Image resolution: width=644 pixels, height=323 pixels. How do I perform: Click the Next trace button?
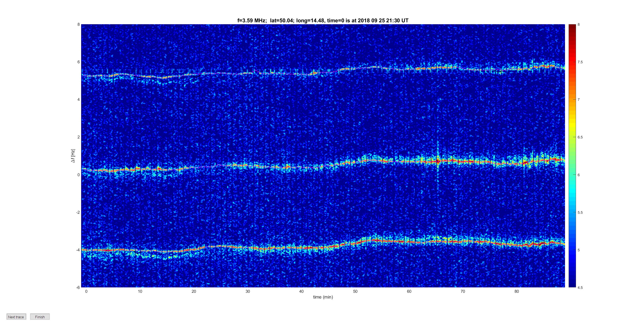[16, 317]
